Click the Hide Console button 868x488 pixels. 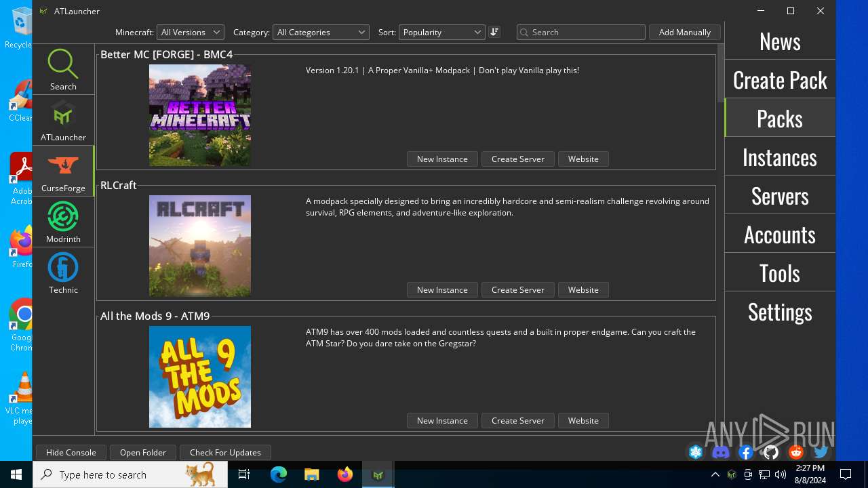[71, 452]
